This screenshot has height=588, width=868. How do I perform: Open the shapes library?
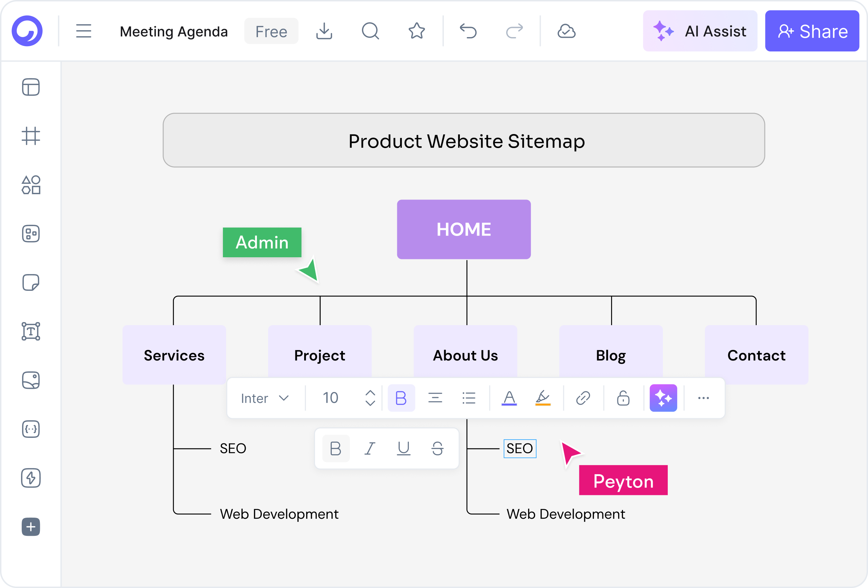pyautogui.click(x=31, y=185)
